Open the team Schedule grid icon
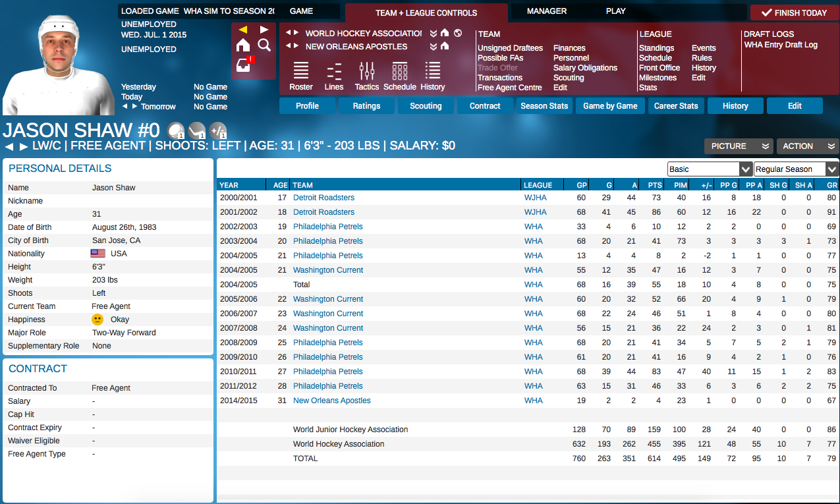The image size is (840, 504). 399,76
